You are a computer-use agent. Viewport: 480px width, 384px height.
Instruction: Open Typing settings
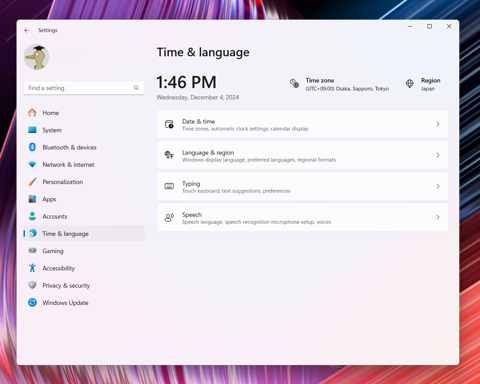303,186
